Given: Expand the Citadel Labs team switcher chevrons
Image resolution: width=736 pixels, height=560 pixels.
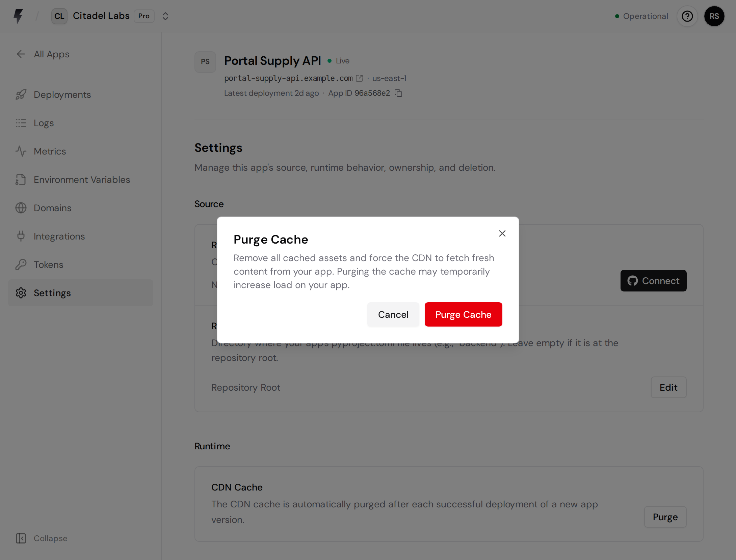Looking at the screenshot, I should click(x=165, y=16).
